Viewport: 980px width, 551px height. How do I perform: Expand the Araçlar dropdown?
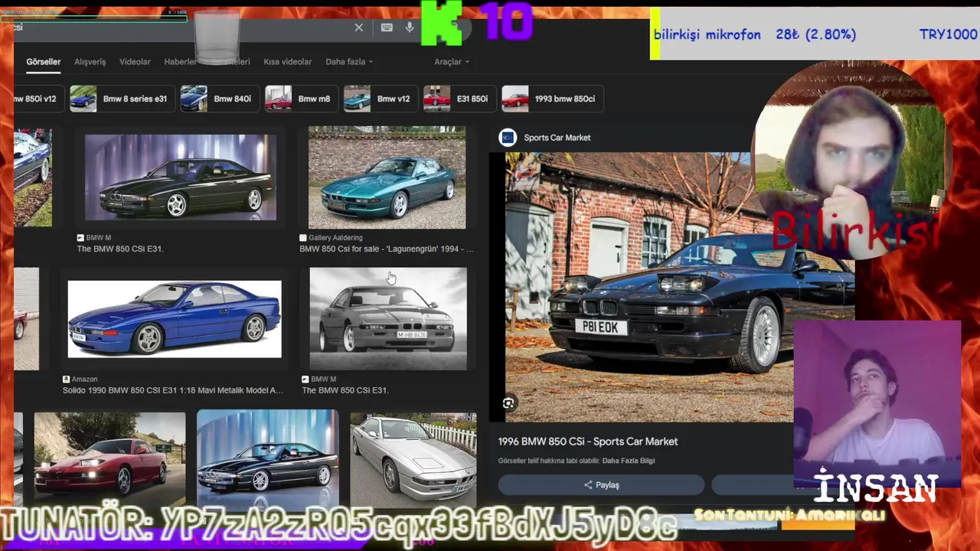click(x=452, y=62)
